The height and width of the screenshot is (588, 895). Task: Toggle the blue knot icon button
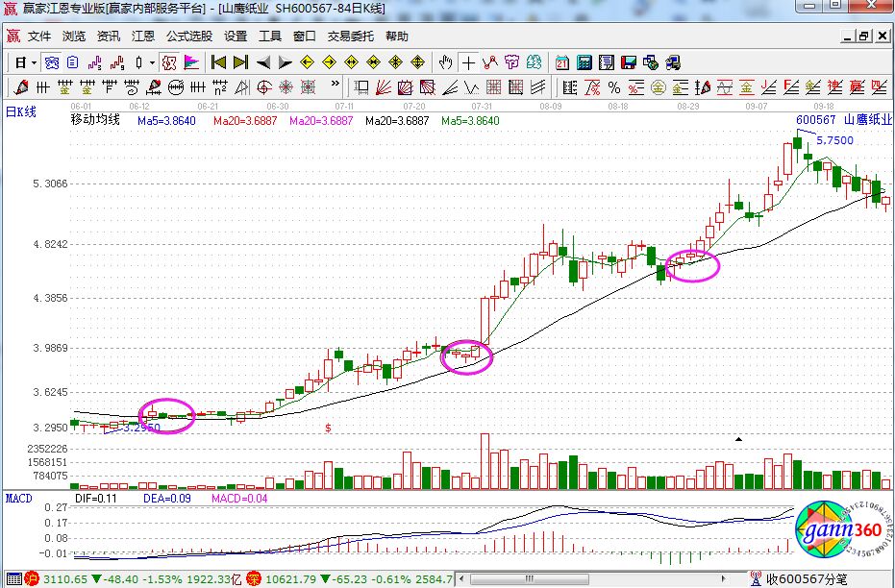click(x=52, y=62)
